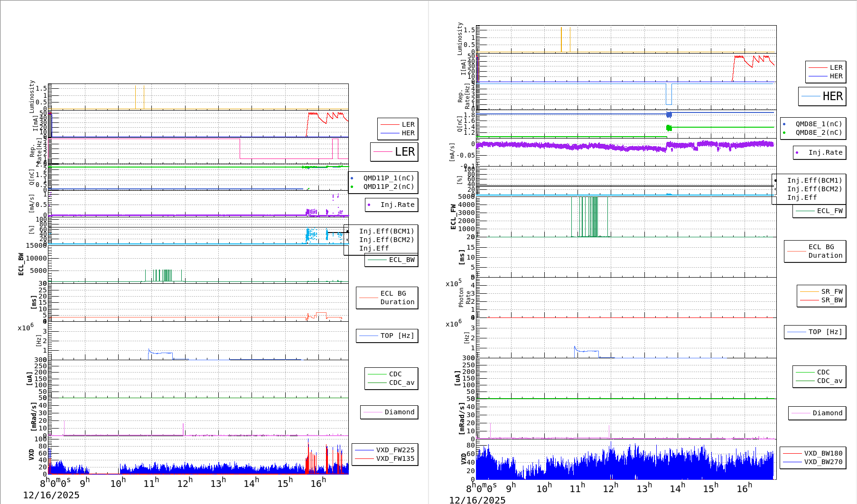Click the large HER label in right panel
857x504 pixels.
(x=832, y=96)
